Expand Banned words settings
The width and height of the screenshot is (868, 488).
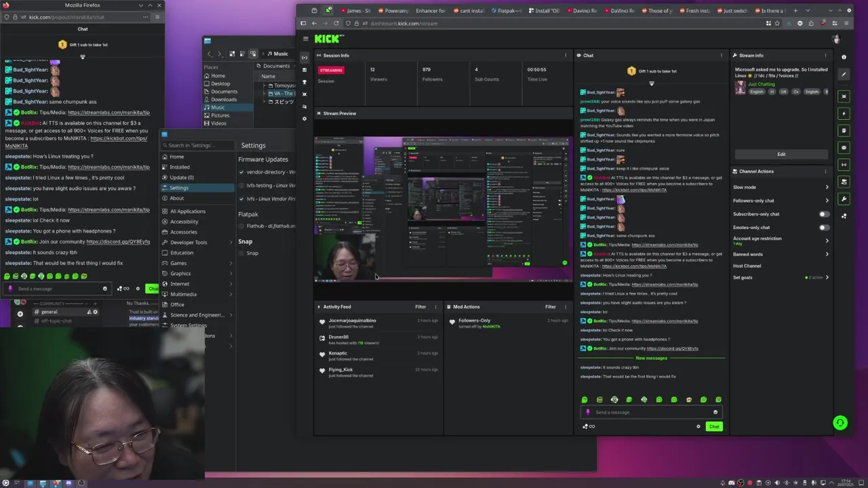point(827,254)
